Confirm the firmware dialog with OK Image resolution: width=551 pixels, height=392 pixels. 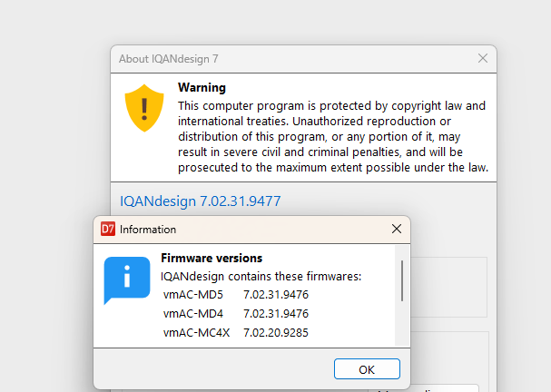pyautogui.click(x=367, y=369)
